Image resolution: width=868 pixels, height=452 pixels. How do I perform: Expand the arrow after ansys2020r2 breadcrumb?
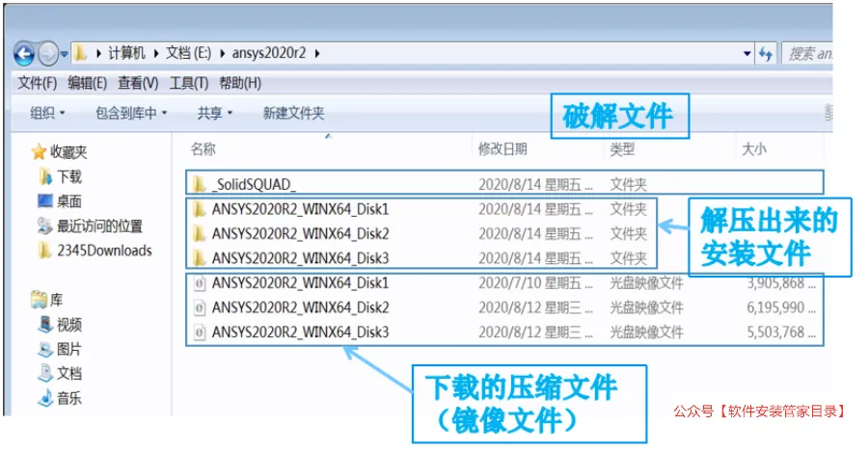(x=317, y=54)
